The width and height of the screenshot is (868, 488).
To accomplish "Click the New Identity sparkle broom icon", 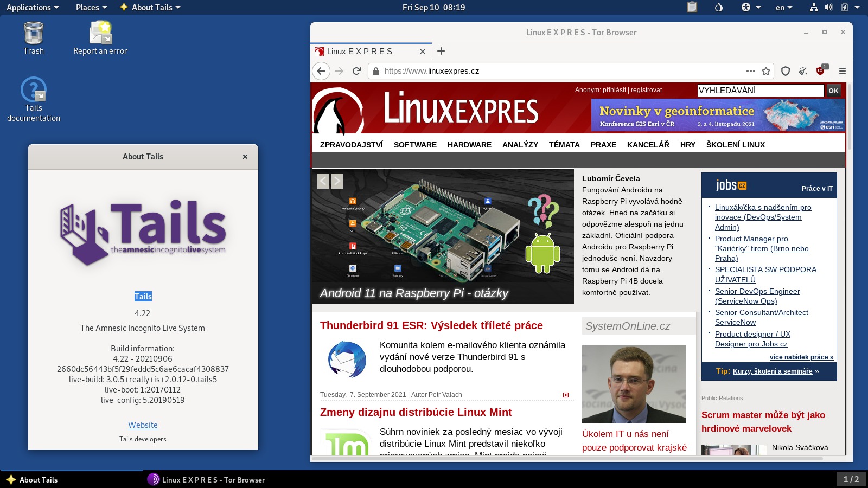I will pos(803,71).
